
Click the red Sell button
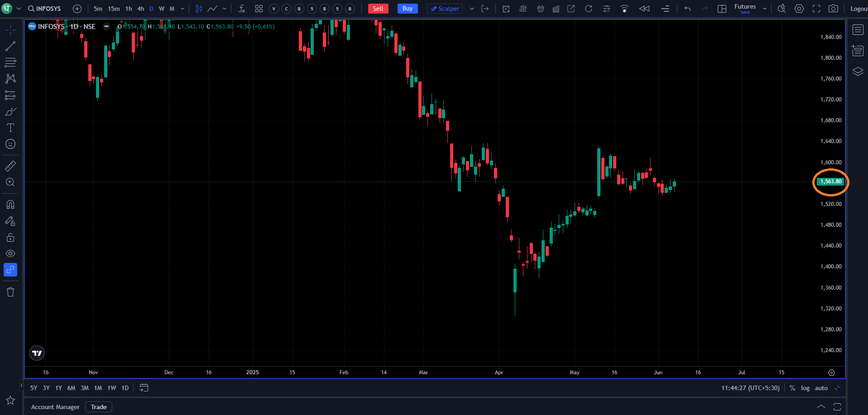coord(378,9)
